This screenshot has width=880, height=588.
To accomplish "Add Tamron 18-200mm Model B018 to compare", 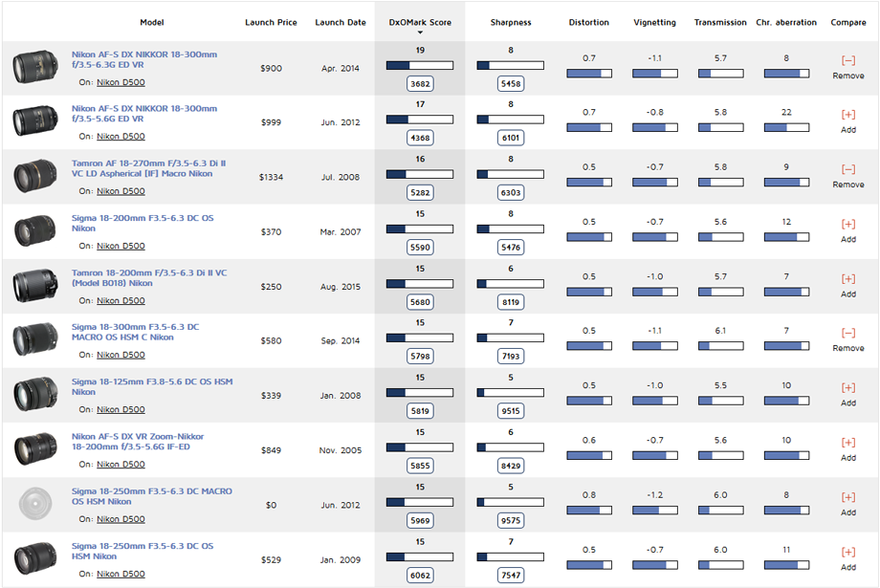I will pos(848,286).
